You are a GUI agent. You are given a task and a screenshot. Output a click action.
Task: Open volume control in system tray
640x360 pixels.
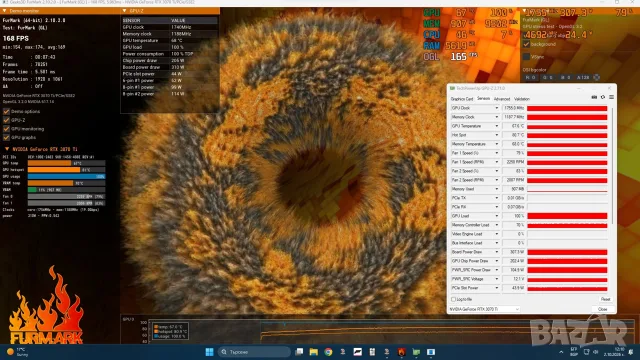pyautogui.click(x=596, y=352)
